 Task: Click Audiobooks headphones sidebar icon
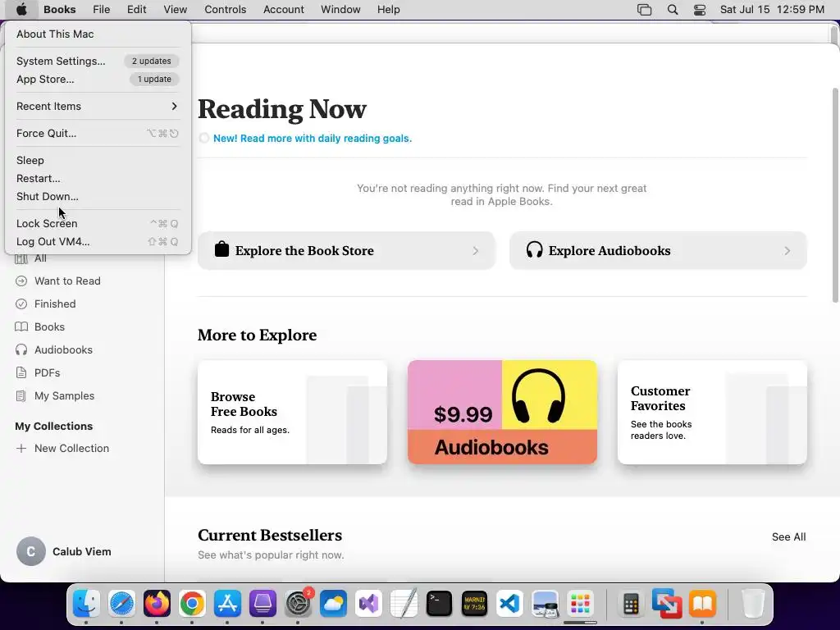point(21,349)
